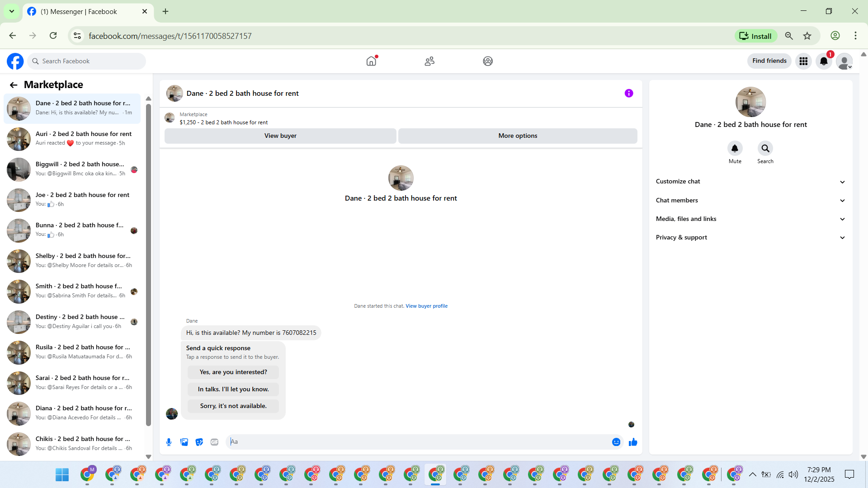Send a thumbs up like
The height and width of the screenshot is (488, 868).
click(x=633, y=442)
